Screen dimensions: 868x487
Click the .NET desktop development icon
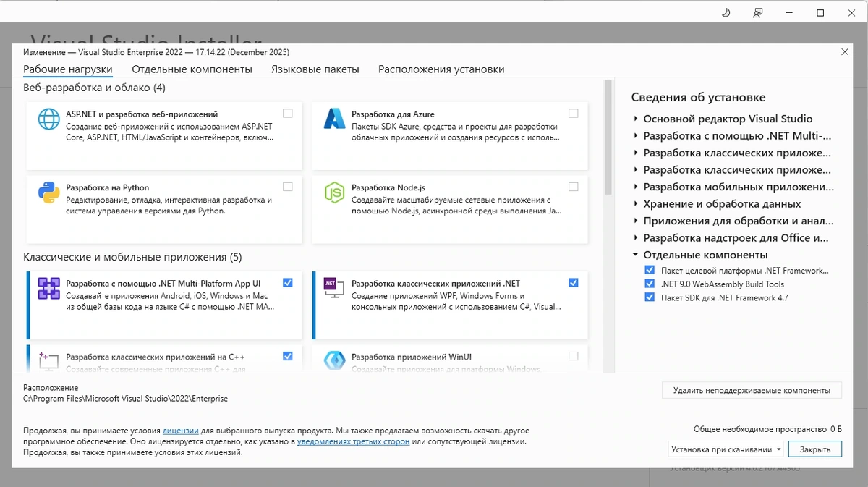(335, 289)
